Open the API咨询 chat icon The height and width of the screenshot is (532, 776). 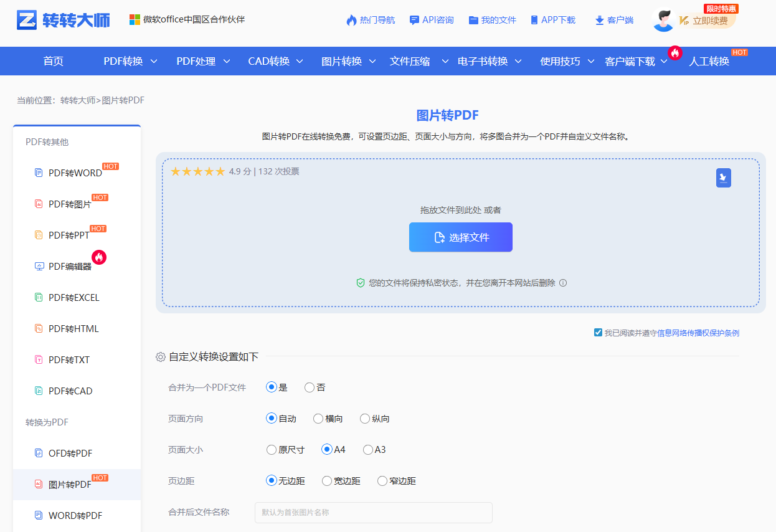click(x=414, y=19)
